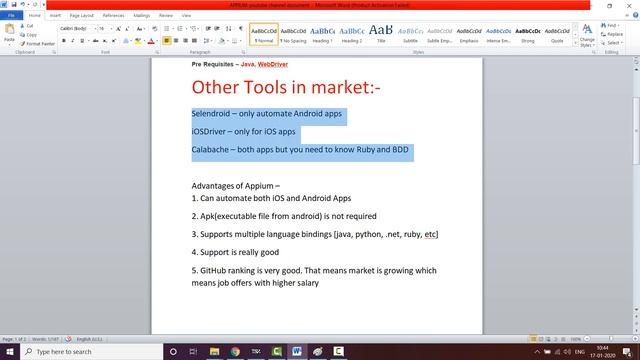Screen dimensions: 640x360
Task: Align the paragraph to the right
Action: tap(185, 41)
